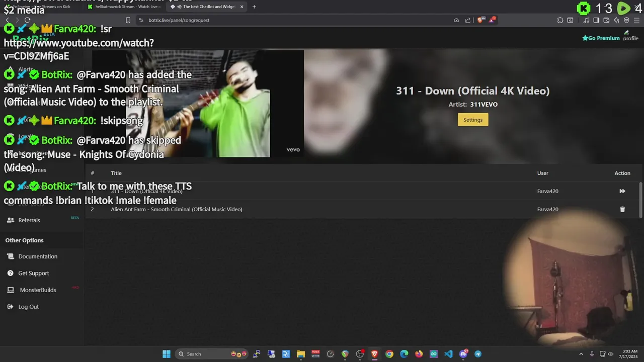Viewport: 644px width, 362px height.
Task: Open the browser extensions puzzle icon
Action: [x=560, y=20]
